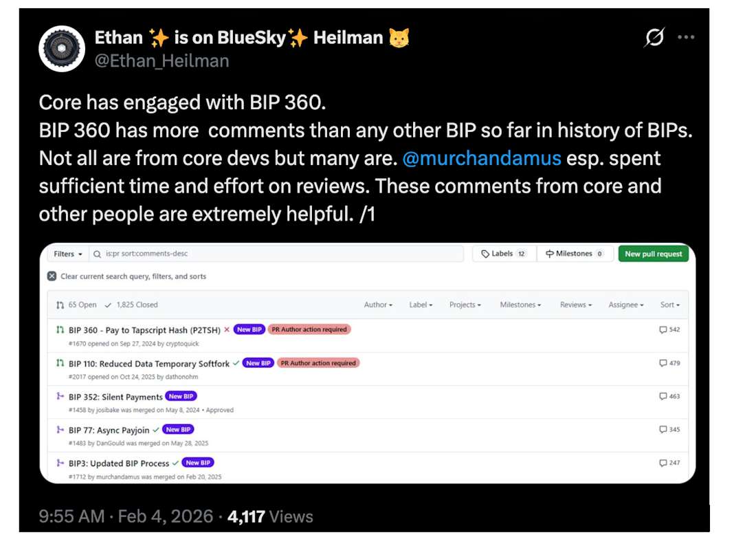Expand the Assignee dropdown

[x=625, y=305]
